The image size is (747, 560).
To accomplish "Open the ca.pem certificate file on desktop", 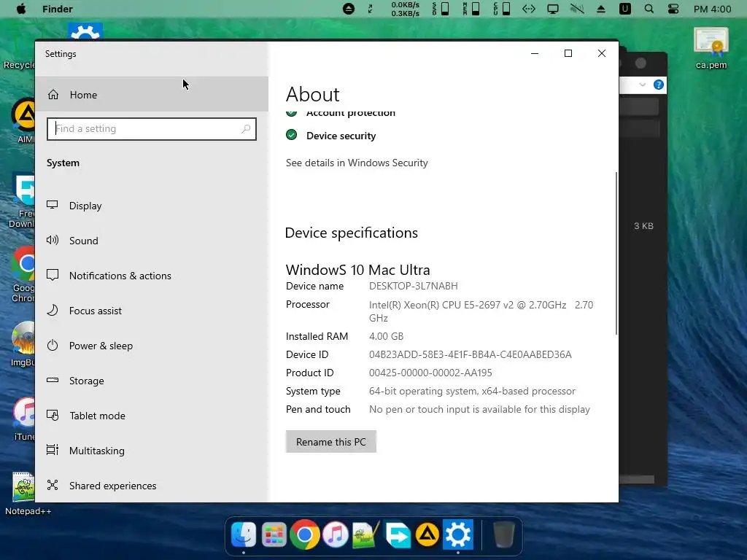I will 711,48.
